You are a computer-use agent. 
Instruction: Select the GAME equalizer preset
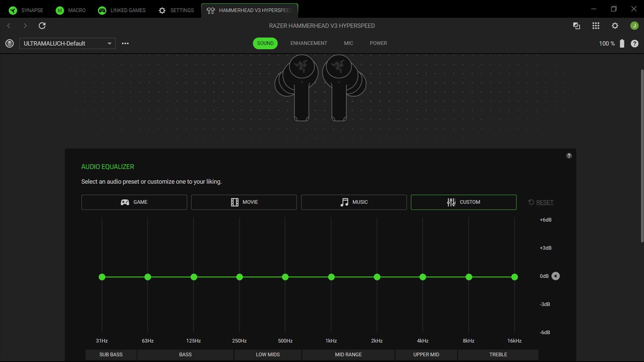coord(134,202)
